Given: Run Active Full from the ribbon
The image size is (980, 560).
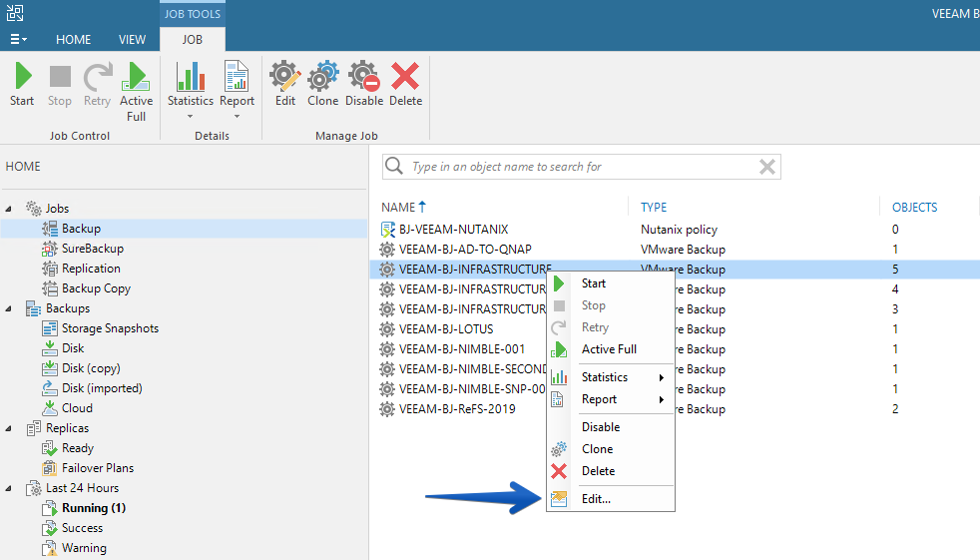Looking at the screenshot, I should click(x=136, y=92).
